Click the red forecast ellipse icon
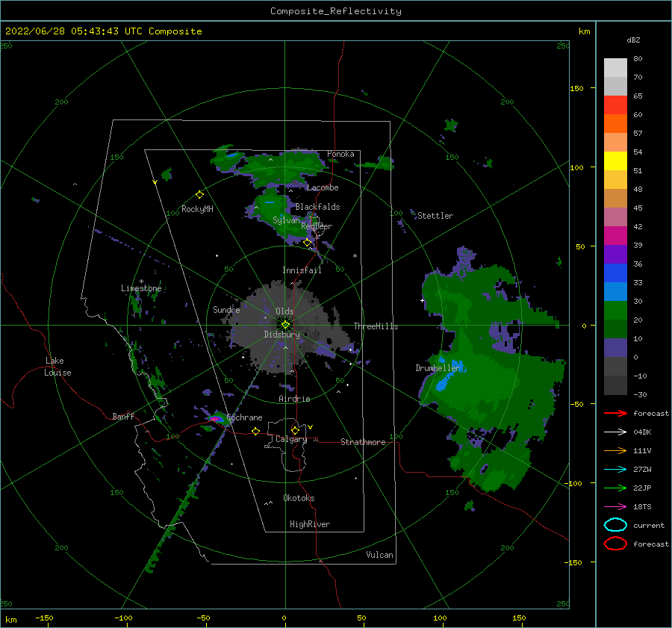The width and height of the screenshot is (672, 628). tap(615, 544)
